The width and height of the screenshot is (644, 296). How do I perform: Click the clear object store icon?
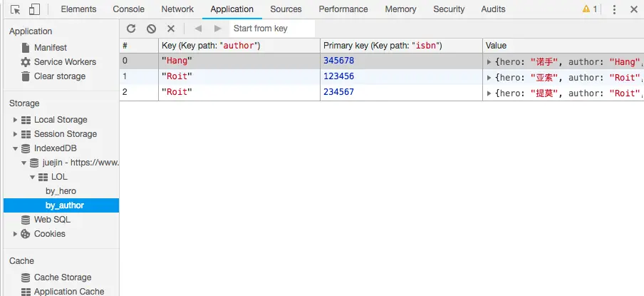pyautogui.click(x=151, y=29)
